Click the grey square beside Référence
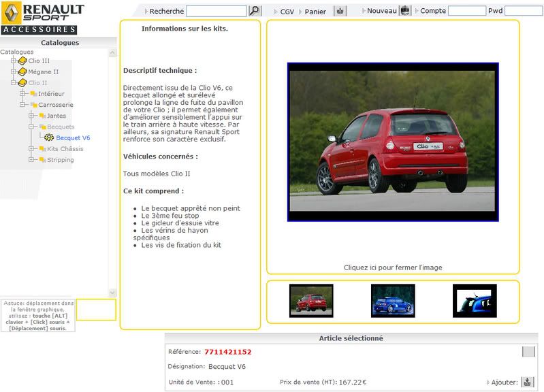544x392 pixels. click(x=528, y=352)
